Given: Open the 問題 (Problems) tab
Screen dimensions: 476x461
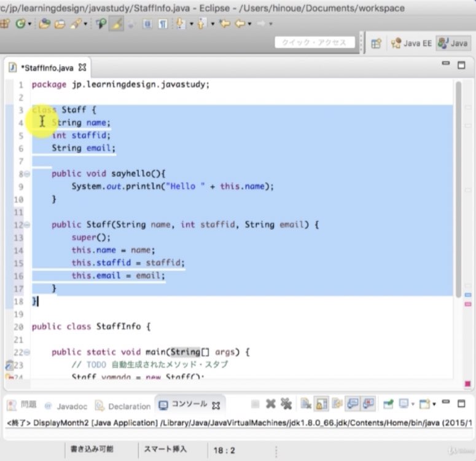Looking at the screenshot, I should click(22, 405).
